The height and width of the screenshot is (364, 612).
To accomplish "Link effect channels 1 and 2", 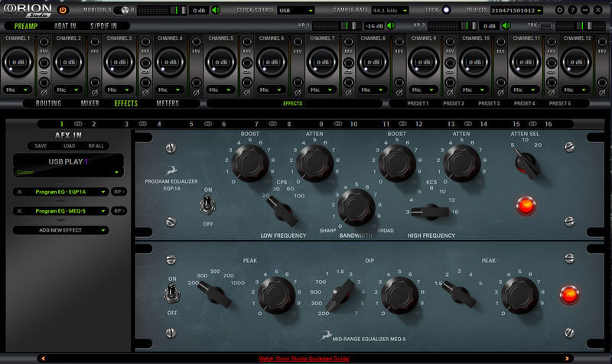I will (78, 124).
